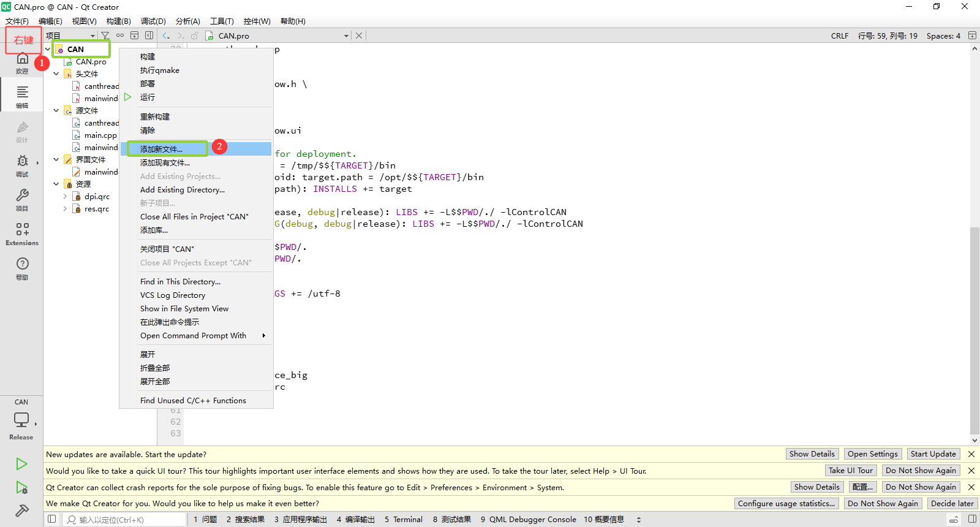Open the 构建(B) menu
Screen dimensions: 980x527
coord(119,21)
